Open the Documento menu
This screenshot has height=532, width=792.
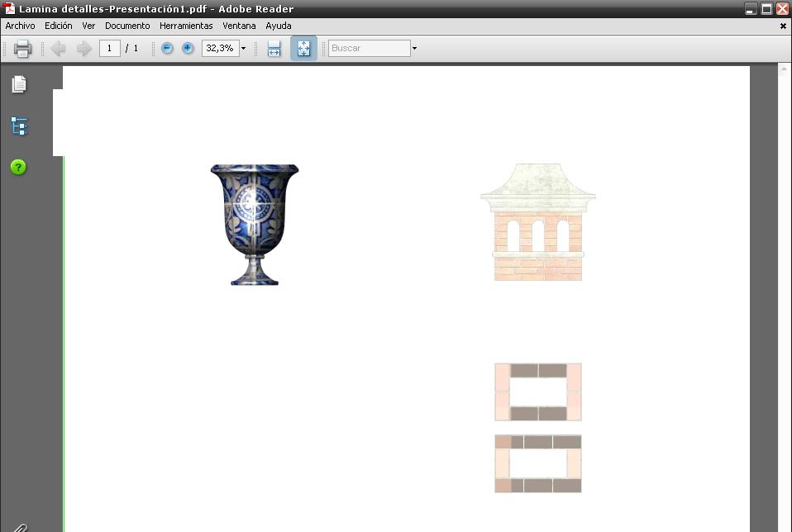[x=127, y=26]
